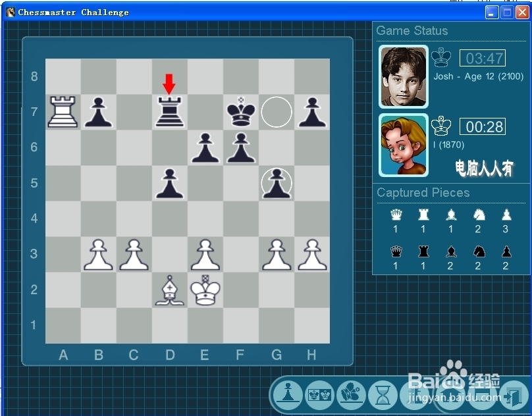Click captured white rook icon
Screen dimensions: 532x416
[x=423, y=215]
